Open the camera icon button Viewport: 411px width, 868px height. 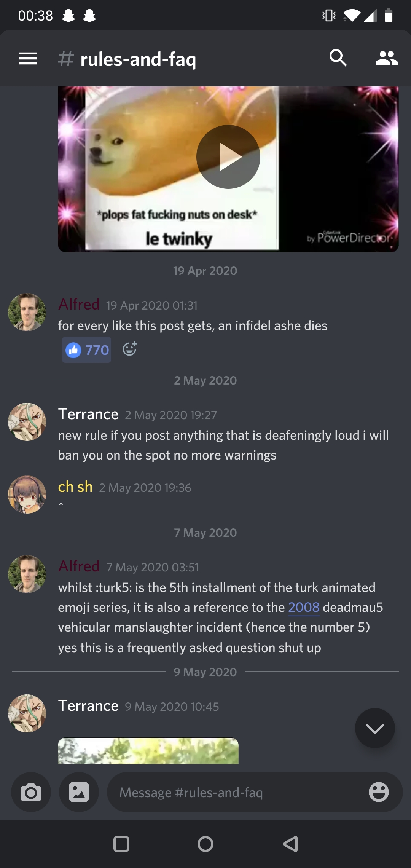[x=31, y=792]
